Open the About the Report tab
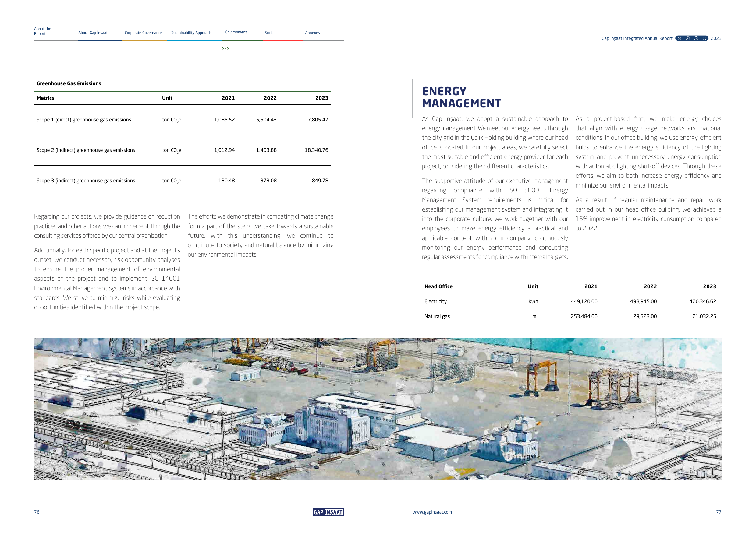 coord(42,31)
